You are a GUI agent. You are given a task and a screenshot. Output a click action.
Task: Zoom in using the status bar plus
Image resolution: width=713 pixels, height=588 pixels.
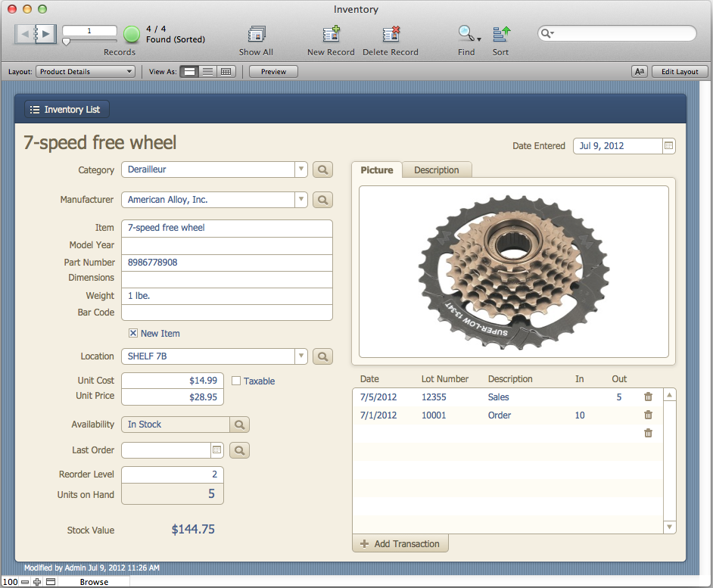tap(37, 582)
